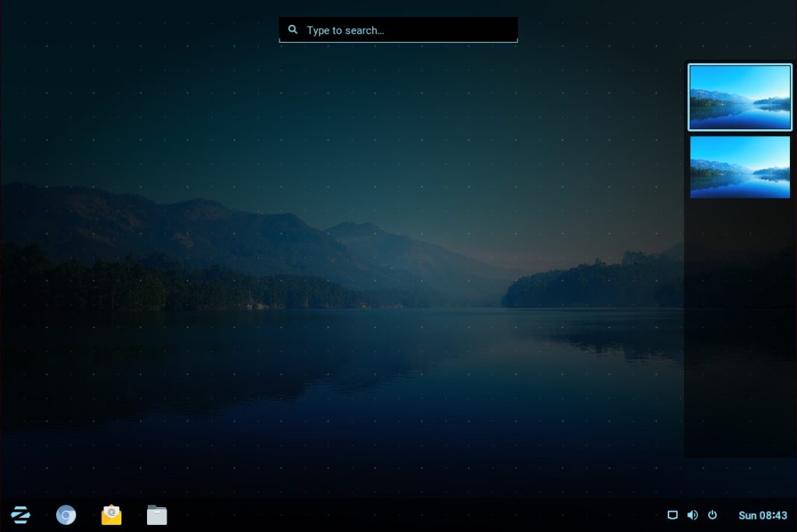This screenshot has width=797, height=532.
Task: Open the mail client from taskbar
Action: 111,515
